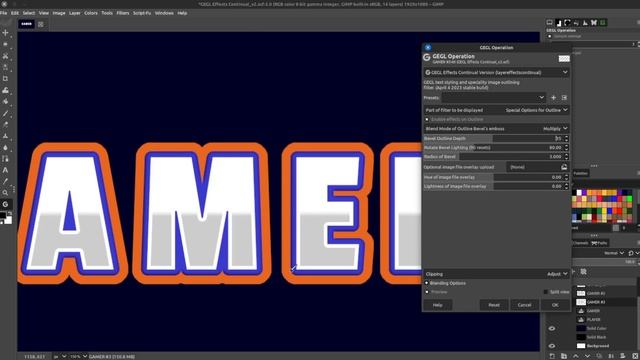Open the Presets dropdown
Viewport: 640px width, 360px height.
click(493, 98)
